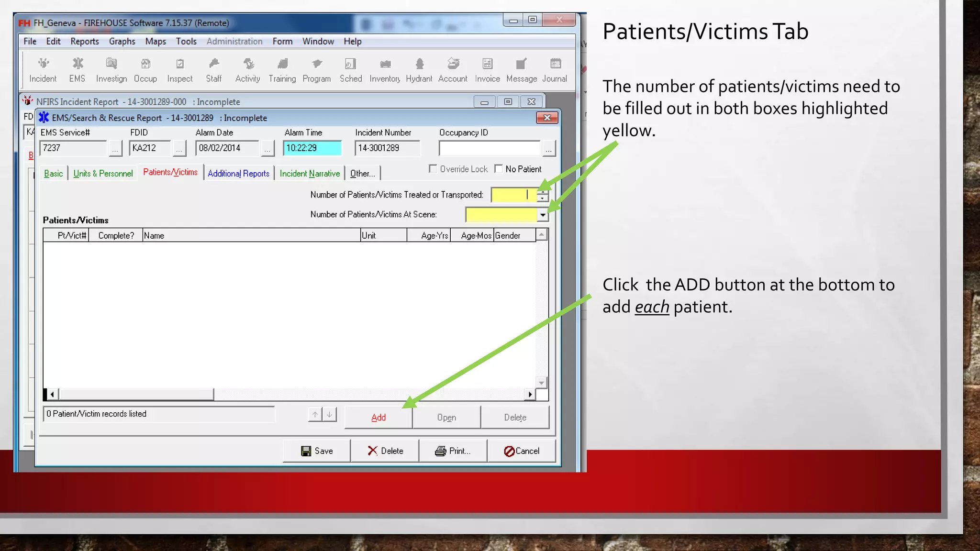Viewport: 980px width, 551px height.
Task: Click the Name column header
Action: tap(251, 235)
